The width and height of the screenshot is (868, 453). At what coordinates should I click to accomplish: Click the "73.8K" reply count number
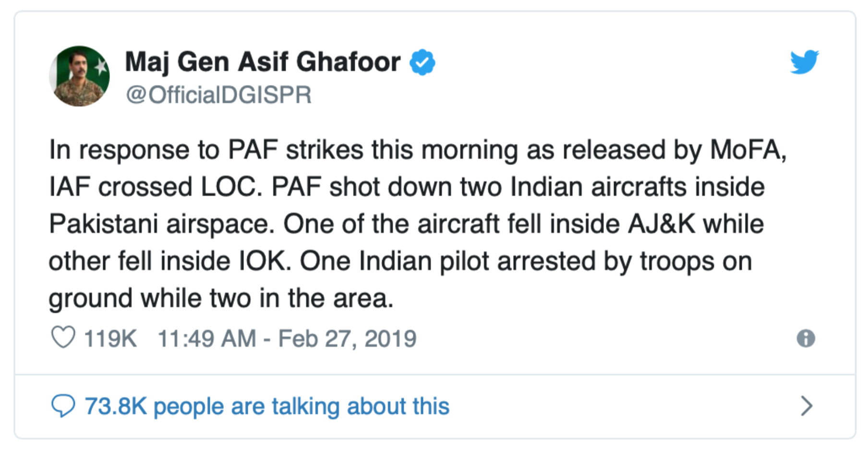click(x=116, y=406)
